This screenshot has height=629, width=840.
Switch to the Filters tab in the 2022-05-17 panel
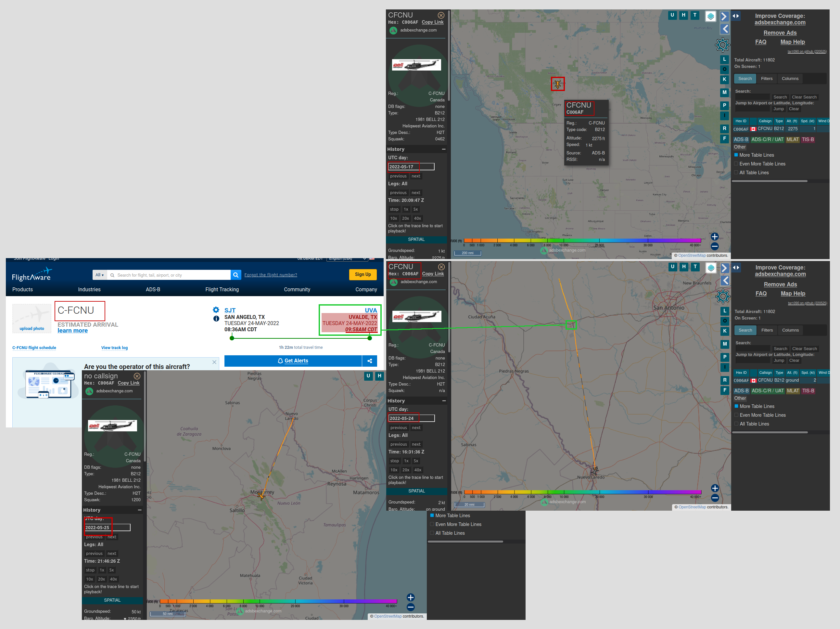(766, 78)
